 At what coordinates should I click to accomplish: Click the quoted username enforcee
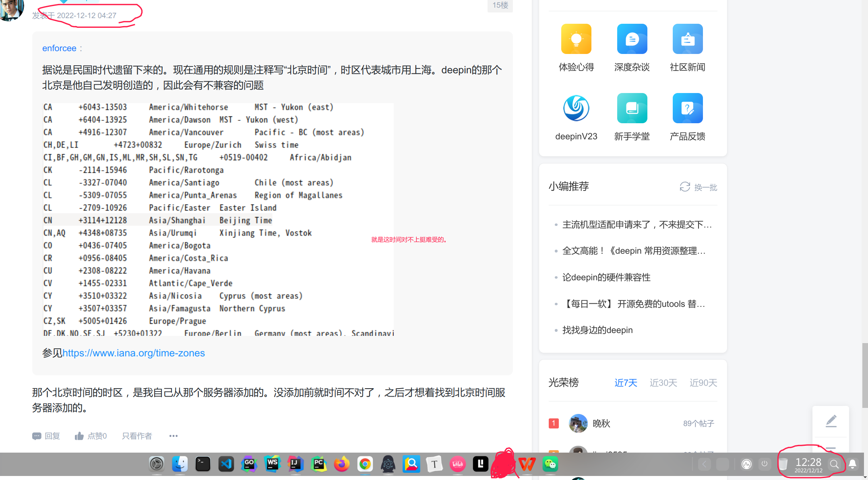pos(59,48)
